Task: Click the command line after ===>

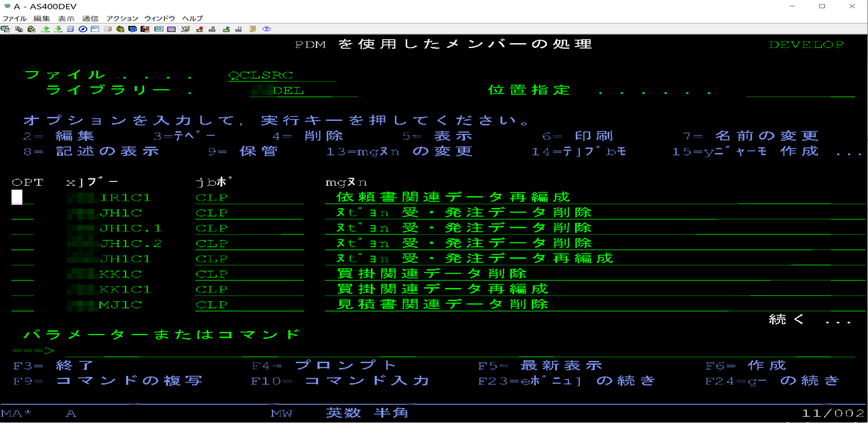Action: pos(81,351)
